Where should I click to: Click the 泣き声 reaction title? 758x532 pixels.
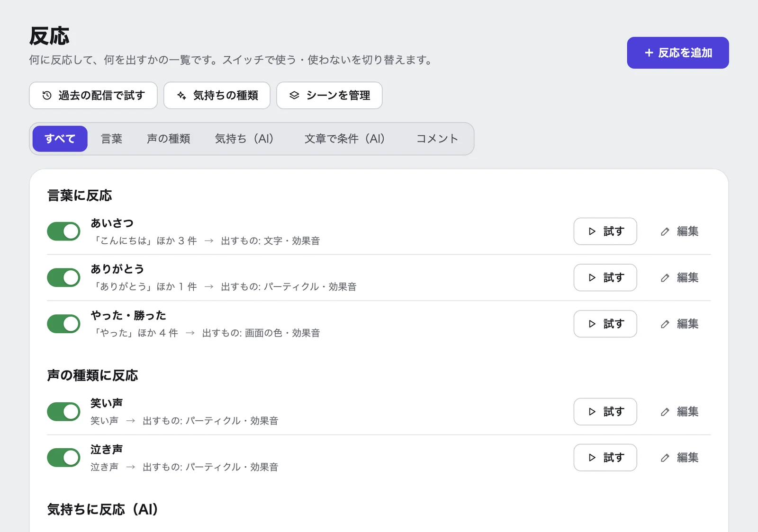[107, 449]
